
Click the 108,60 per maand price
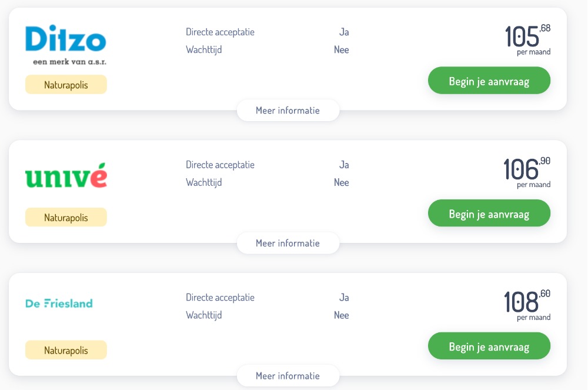[x=527, y=305]
